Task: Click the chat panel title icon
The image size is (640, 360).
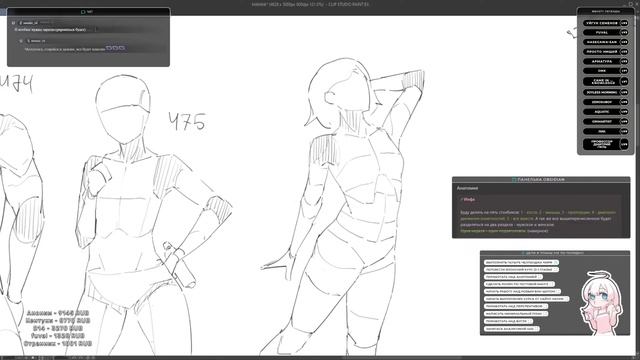Action: click(x=83, y=12)
